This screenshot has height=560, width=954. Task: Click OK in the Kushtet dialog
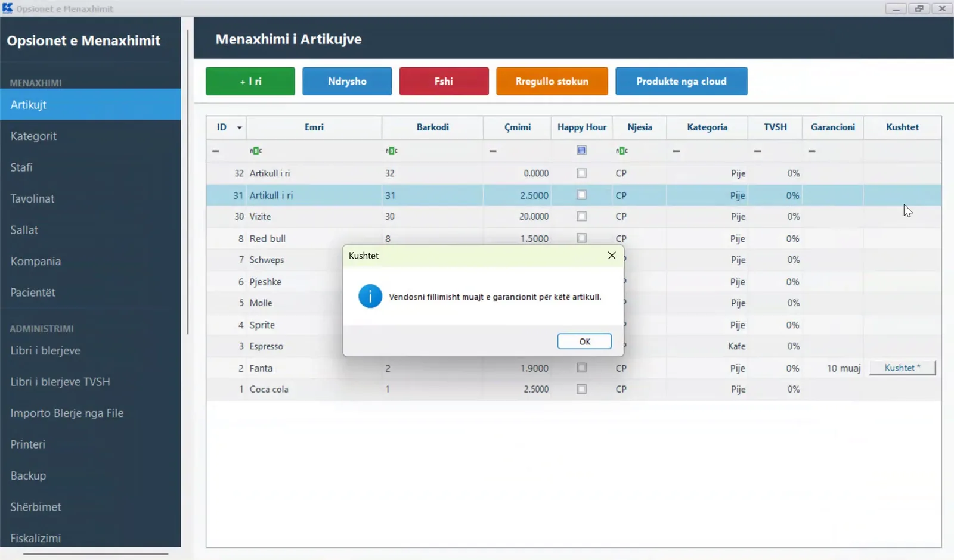(584, 341)
